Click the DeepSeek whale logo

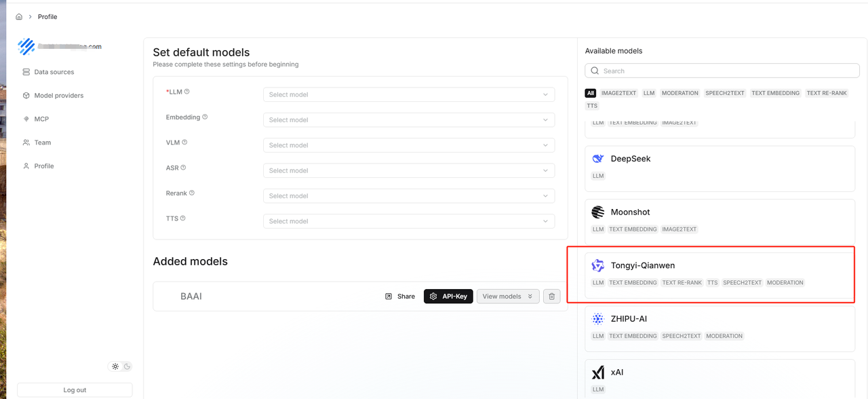coord(598,159)
